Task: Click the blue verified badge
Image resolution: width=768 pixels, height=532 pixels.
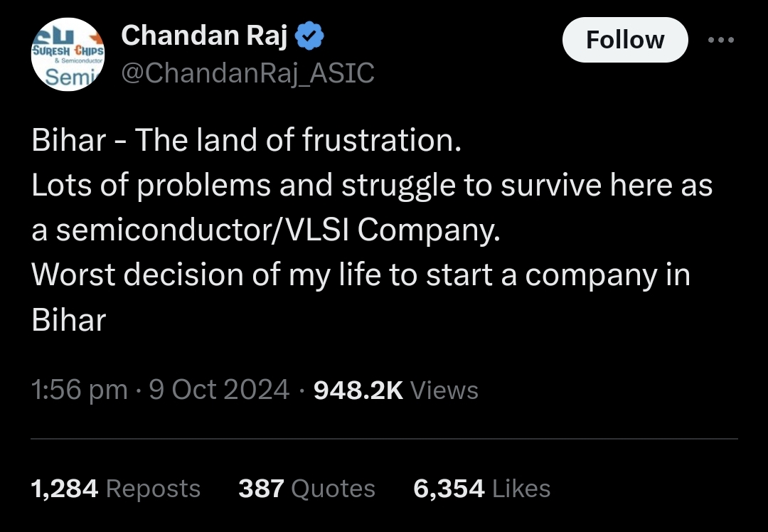Action: tap(310, 36)
